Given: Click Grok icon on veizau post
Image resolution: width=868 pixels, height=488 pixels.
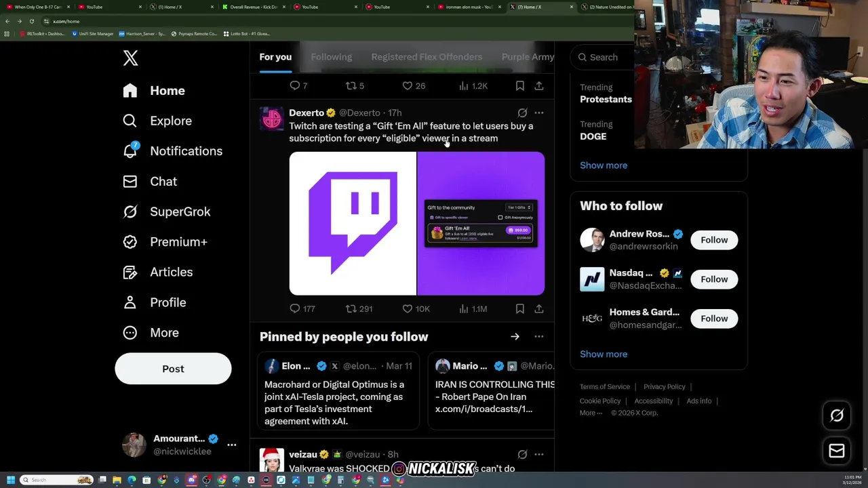Looking at the screenshot, I should click(522, 455).
